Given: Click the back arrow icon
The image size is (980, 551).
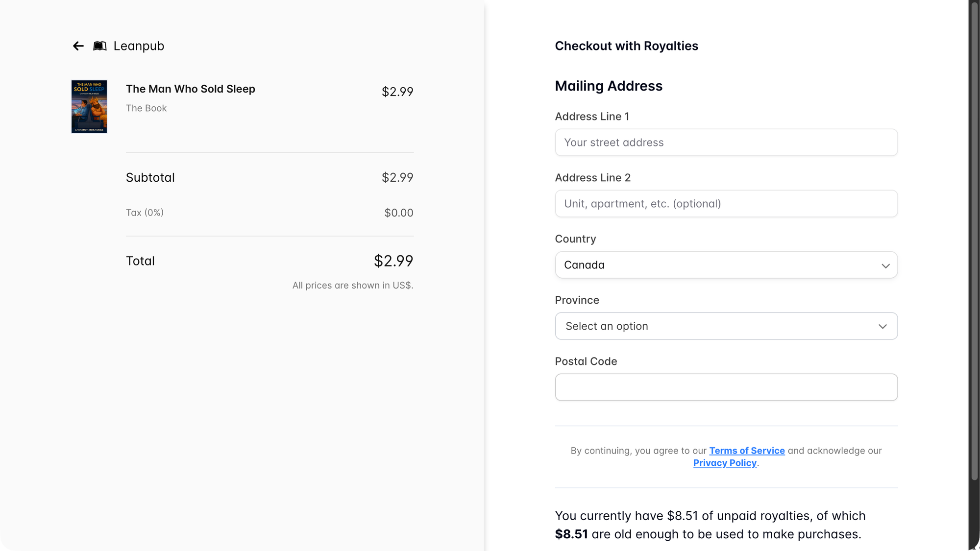Looking at the screenshot, I should (78, 46).
